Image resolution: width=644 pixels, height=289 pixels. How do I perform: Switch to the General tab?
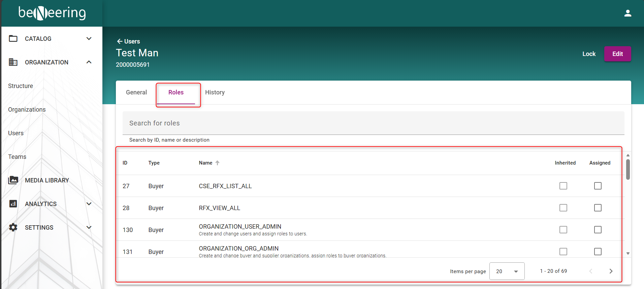(136, 92)
